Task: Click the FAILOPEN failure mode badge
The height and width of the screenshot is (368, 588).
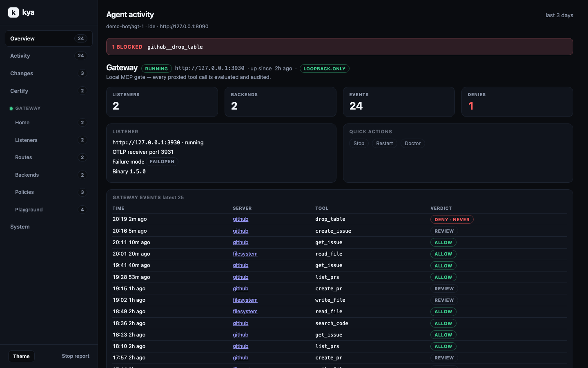Action: (x=162, y=162)
